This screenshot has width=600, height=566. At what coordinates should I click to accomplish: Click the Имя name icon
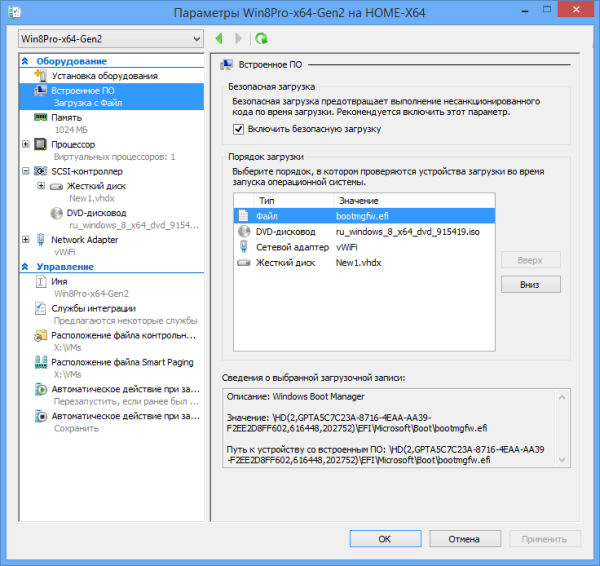[41, 282]
